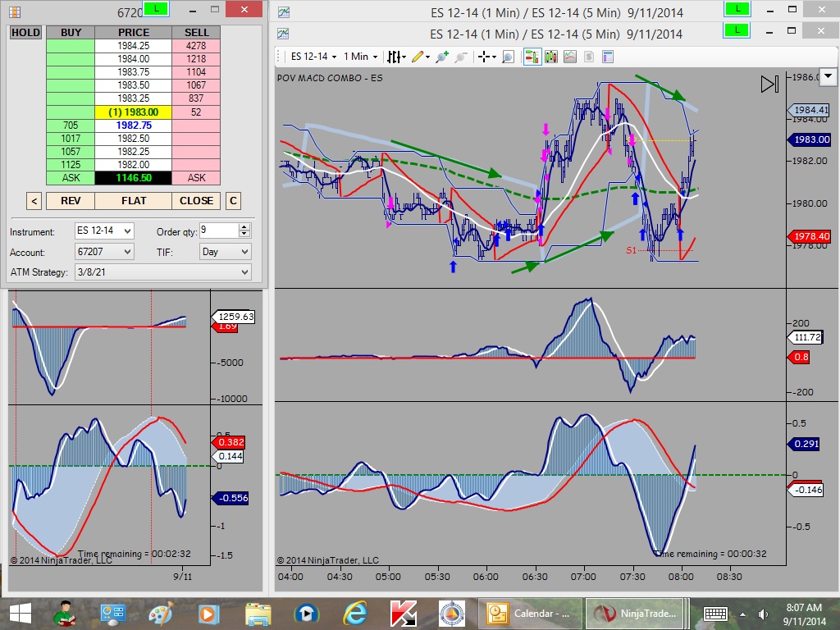Click the Order qty input field

pos(218,231)
